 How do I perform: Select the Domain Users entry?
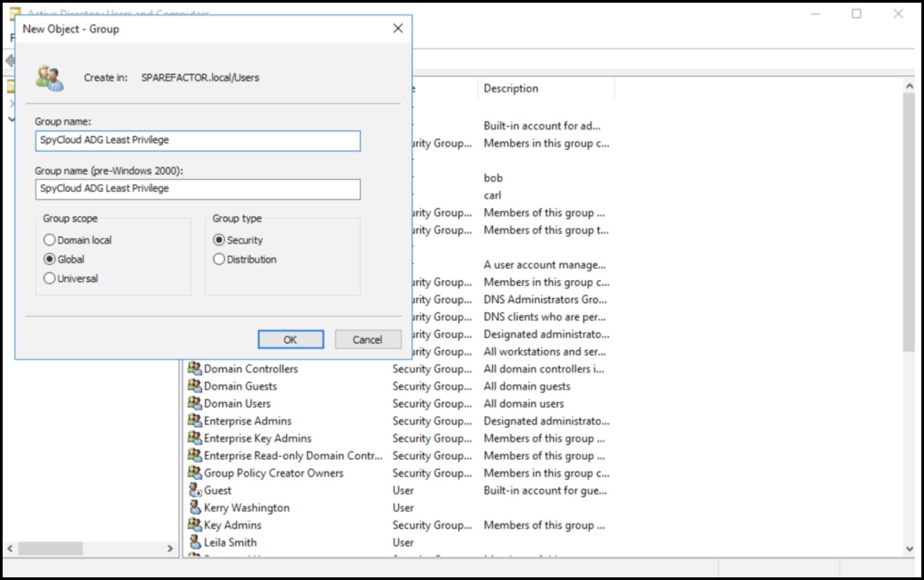point(237,404)
